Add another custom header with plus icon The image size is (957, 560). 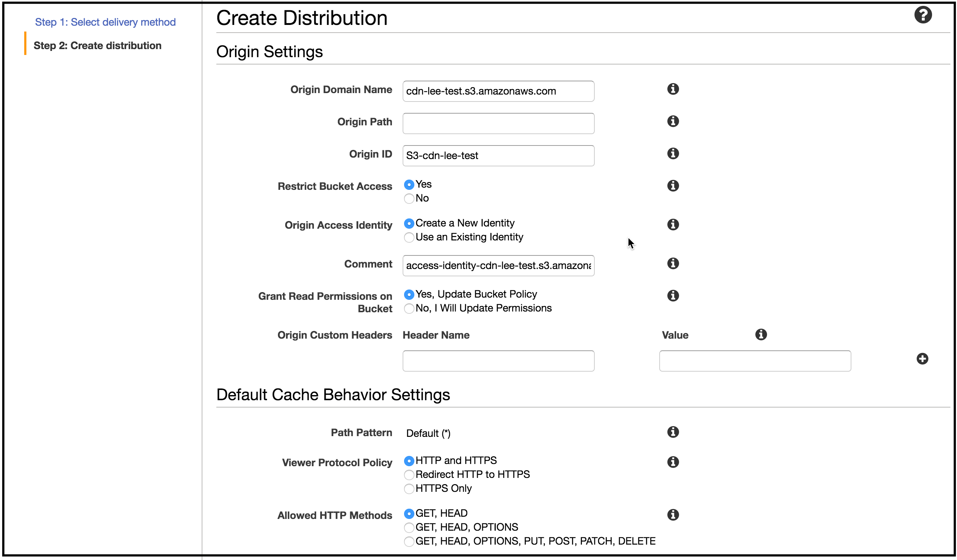pos(922,359)
